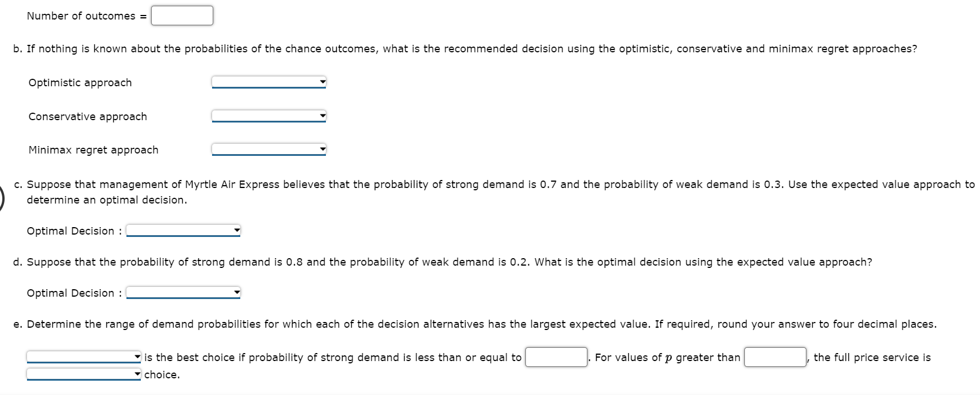Open the Optimal Decision dropdown in part d
Viewport: 980px width, 395px height.
181,292
